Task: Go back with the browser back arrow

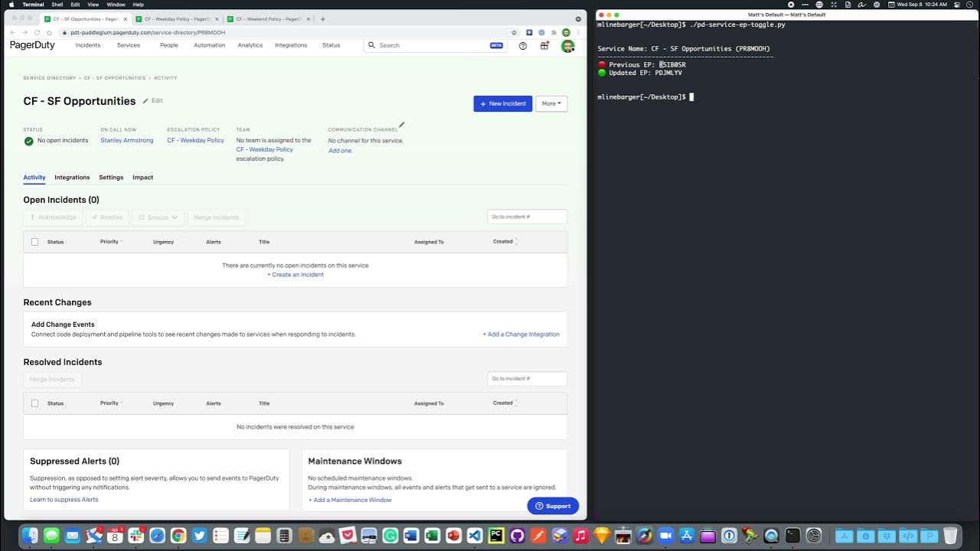Action: pos(12,33)
